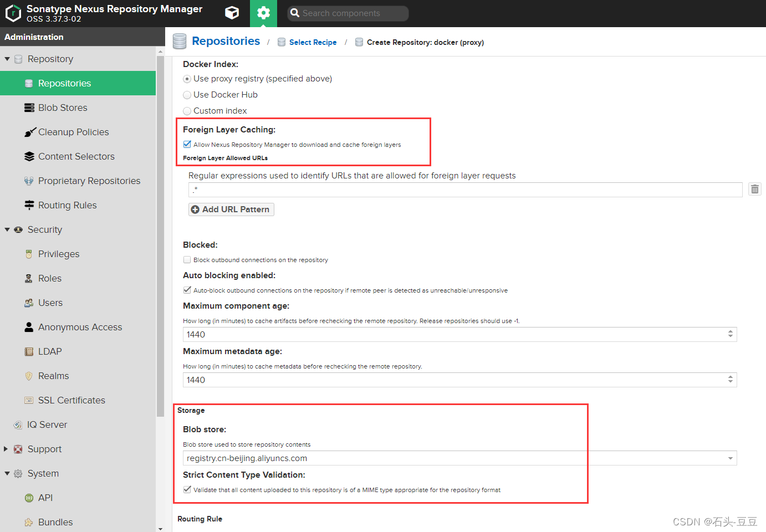Open Blob Stores in the sidebar

[x=78, y=108]
